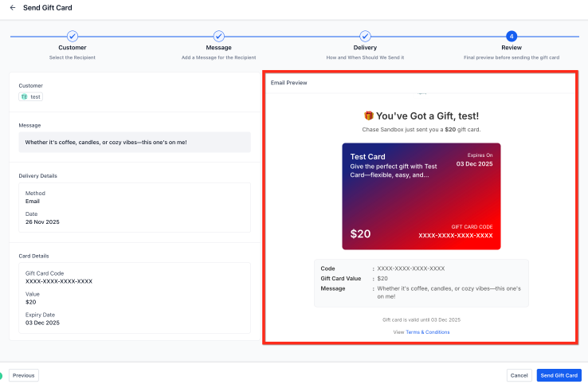
Task: Select the Review step number 4 circle
Action: coord(512,36)
